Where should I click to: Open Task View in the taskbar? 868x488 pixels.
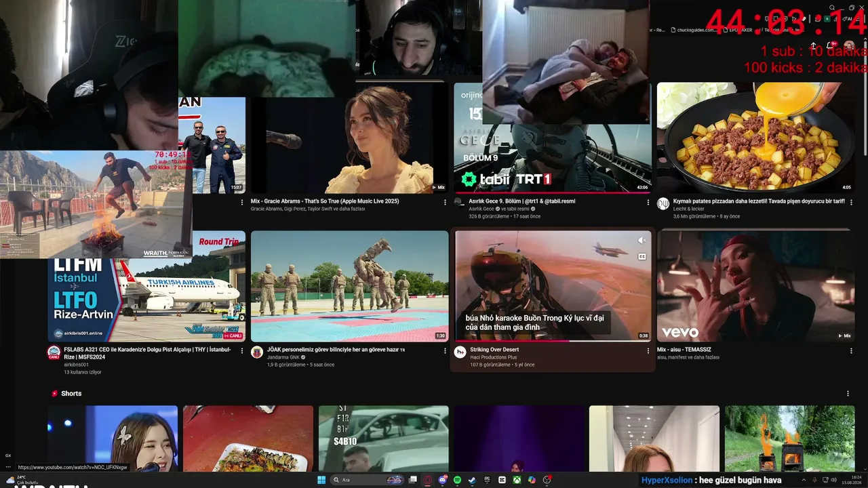[x=413, y=480]
